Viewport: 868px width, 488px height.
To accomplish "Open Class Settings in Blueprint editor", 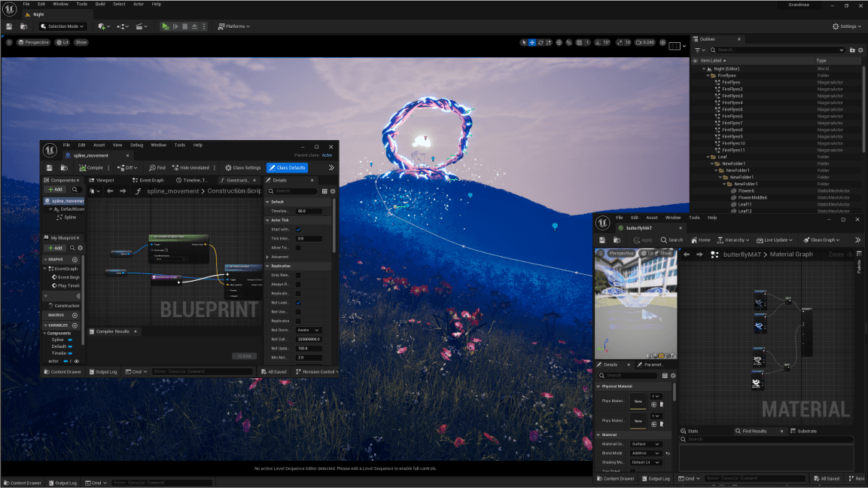I will (243, 168).
